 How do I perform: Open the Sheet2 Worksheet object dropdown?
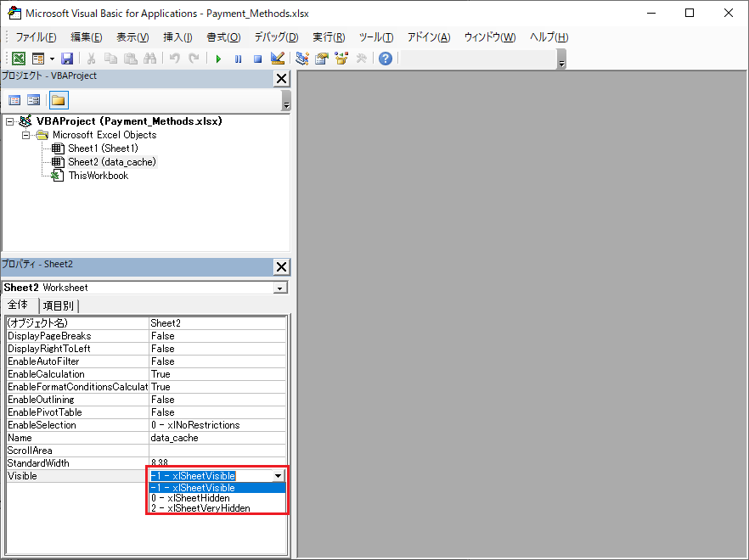pos(280,288)
